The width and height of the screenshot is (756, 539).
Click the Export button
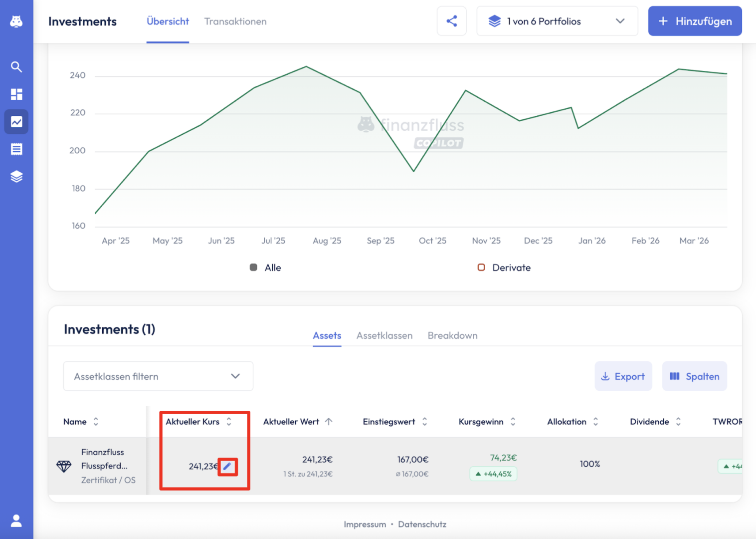(x=623, y=376)
